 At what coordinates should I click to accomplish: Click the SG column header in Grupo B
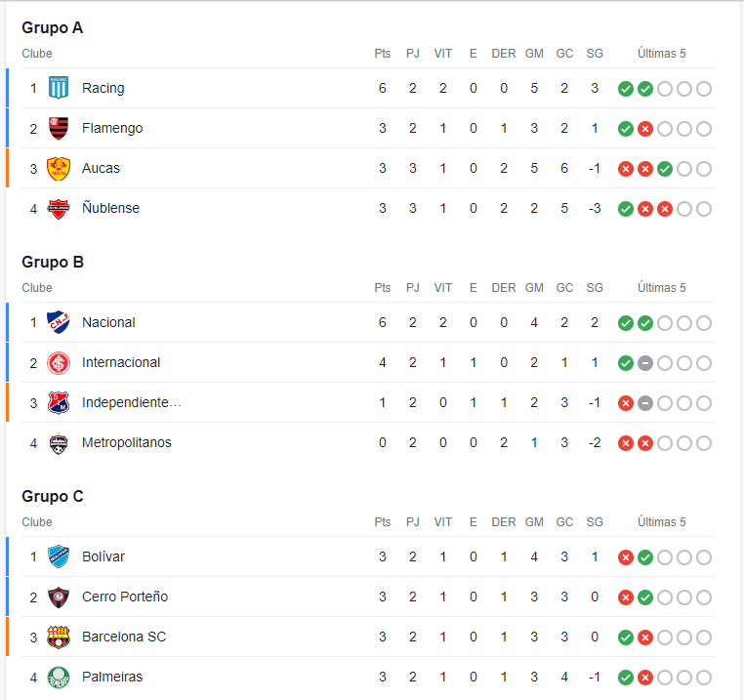tap(595, 288)
